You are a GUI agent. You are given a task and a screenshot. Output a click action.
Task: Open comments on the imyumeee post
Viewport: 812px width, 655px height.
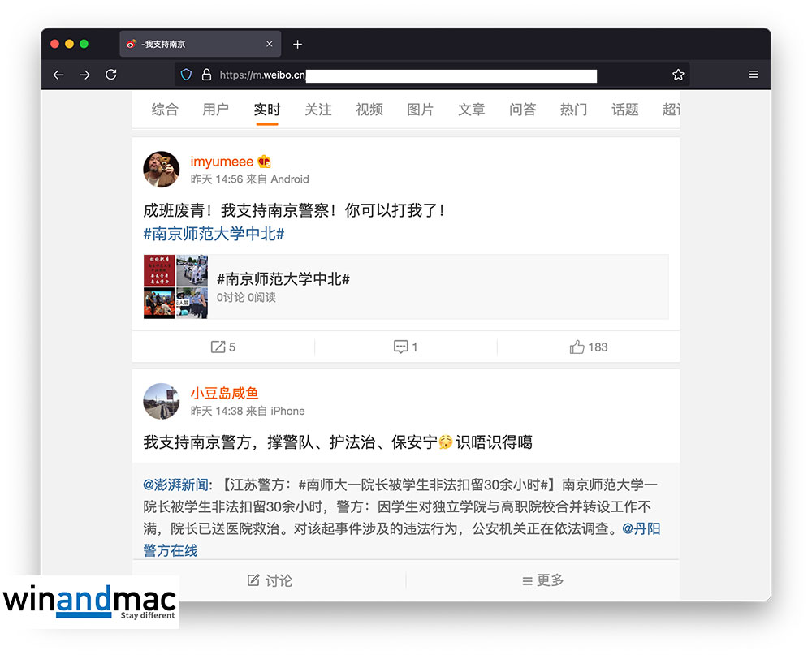point(405,347)
